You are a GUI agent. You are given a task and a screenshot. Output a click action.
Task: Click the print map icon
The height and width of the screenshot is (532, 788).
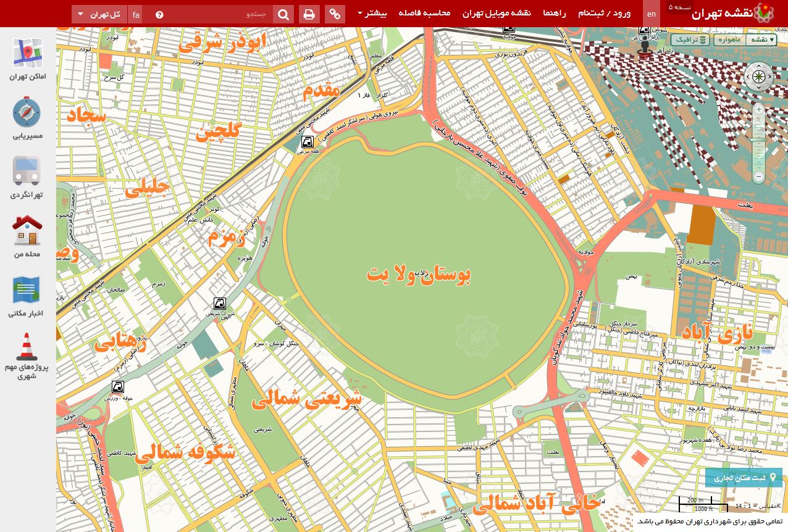[x=309, y=14]
